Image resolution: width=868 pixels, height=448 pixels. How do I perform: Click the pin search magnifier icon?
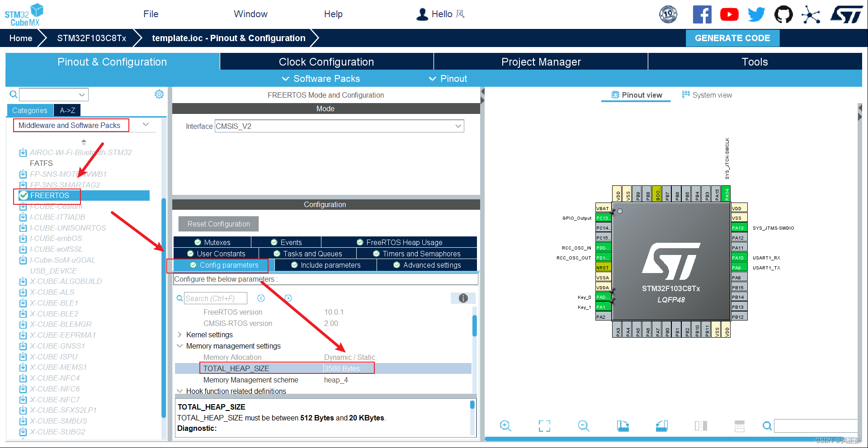point(767,426)
